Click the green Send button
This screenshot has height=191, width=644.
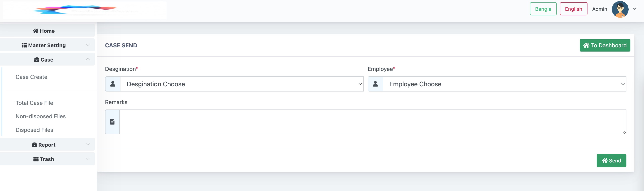(x=611, y=160)
